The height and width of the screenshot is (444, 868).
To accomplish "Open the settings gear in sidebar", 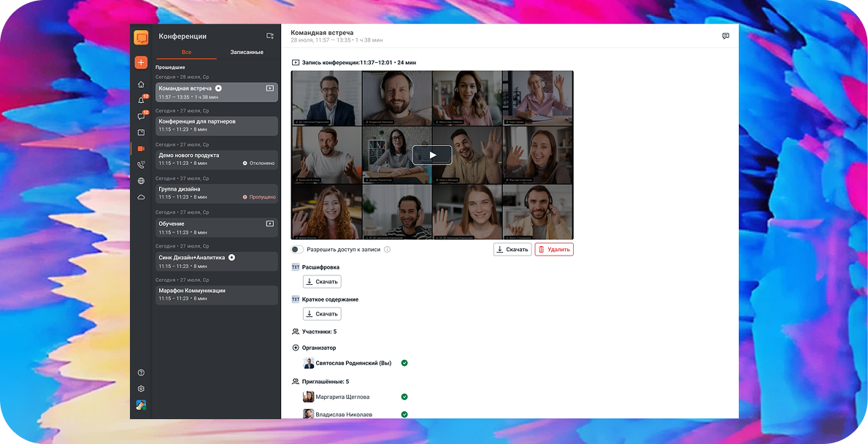I will pos(141,389).
